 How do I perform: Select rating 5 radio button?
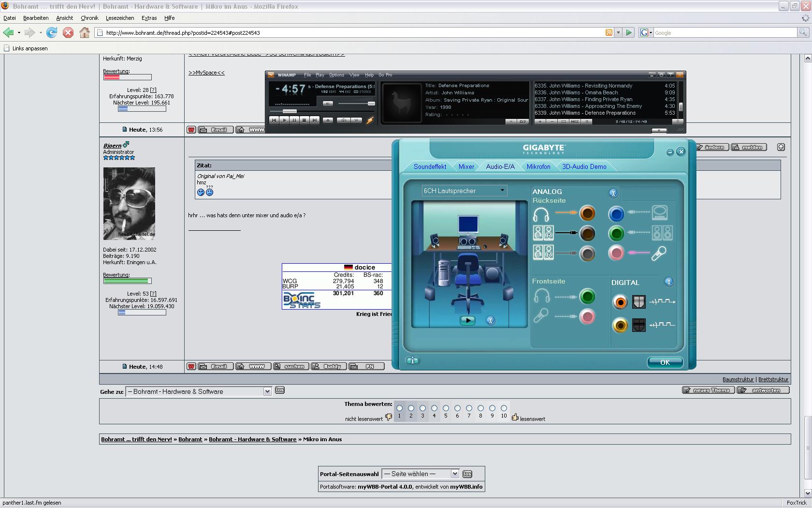tap(446, 408)
